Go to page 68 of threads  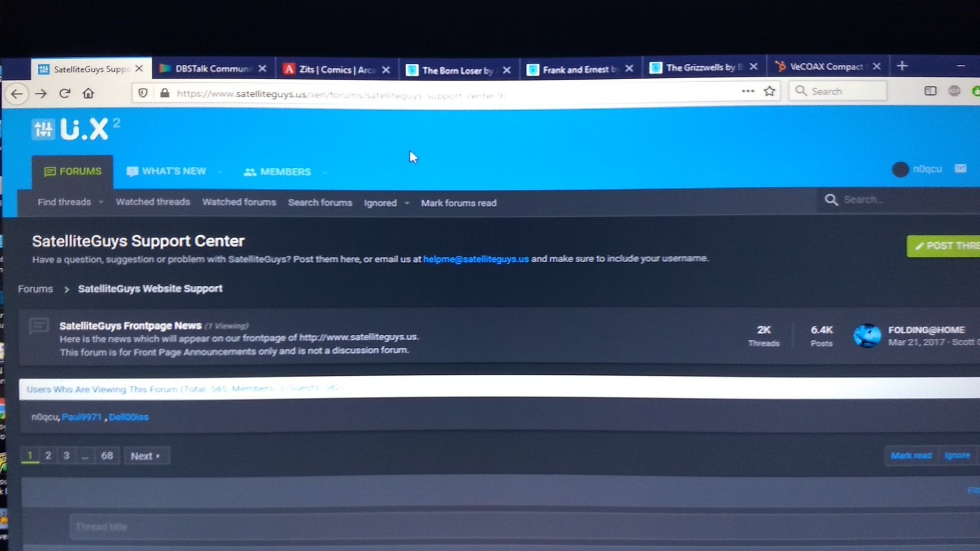(107, 456)
